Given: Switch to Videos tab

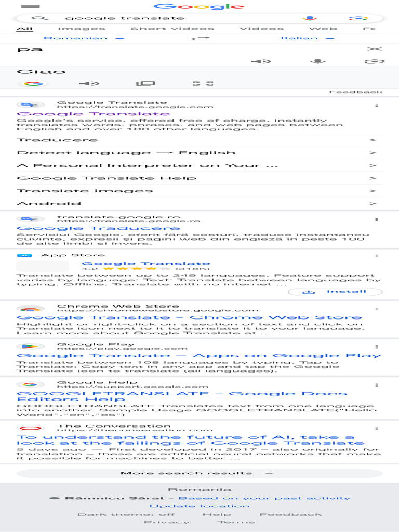Looking at the screenshot, I should coord(261,29).
